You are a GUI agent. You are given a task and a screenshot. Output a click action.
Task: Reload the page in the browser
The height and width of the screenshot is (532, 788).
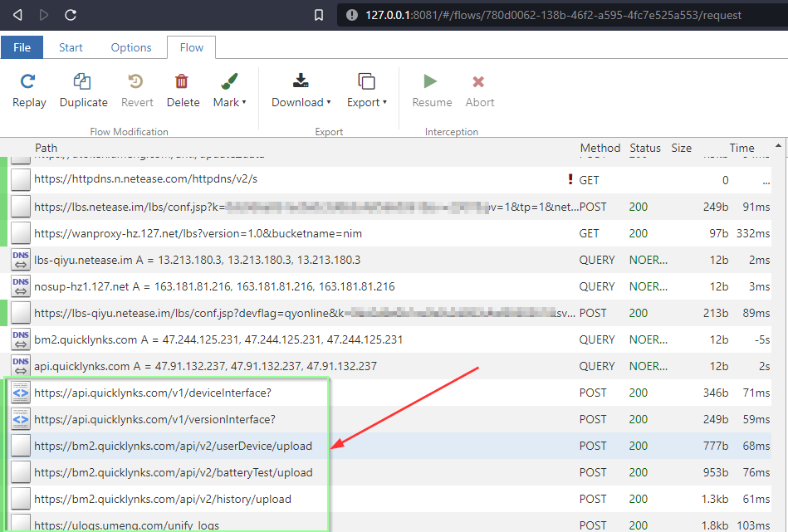pyautogui.click(x=71, y=15)
